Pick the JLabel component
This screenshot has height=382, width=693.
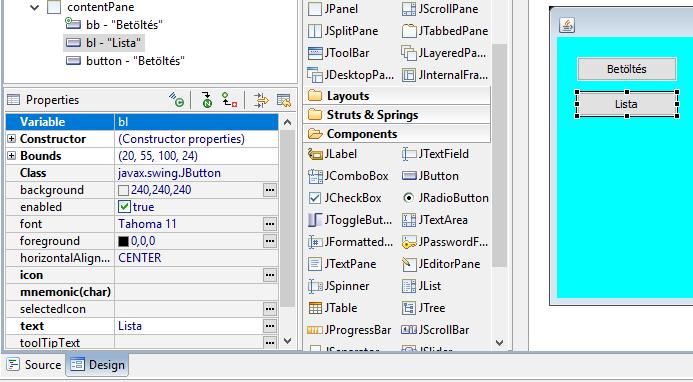point(332,154)
